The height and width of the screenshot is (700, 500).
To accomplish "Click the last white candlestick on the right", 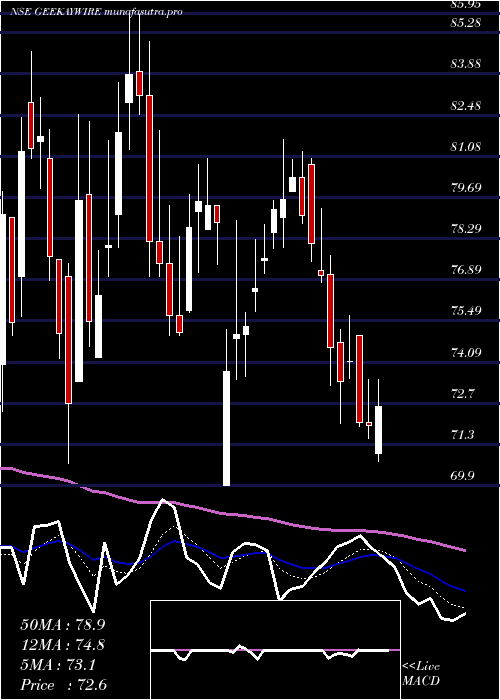I will pos(379,430).
